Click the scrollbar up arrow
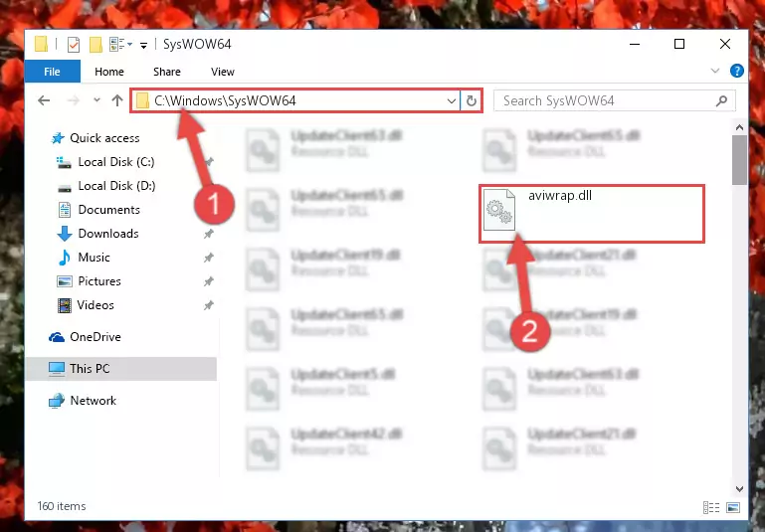The height and width of the screenshot is (532, 765). coord(739,128)
